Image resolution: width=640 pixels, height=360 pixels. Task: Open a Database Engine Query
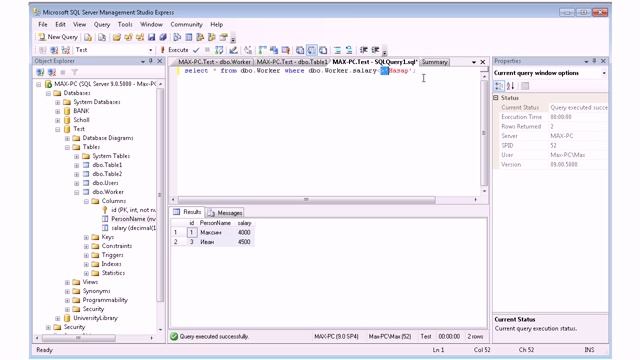(x=88, y=38)
